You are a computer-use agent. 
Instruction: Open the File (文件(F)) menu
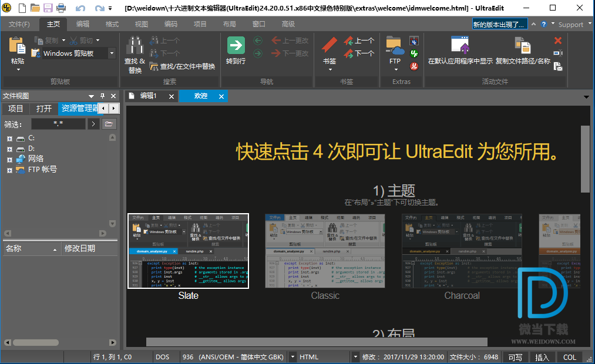point(19,24)
